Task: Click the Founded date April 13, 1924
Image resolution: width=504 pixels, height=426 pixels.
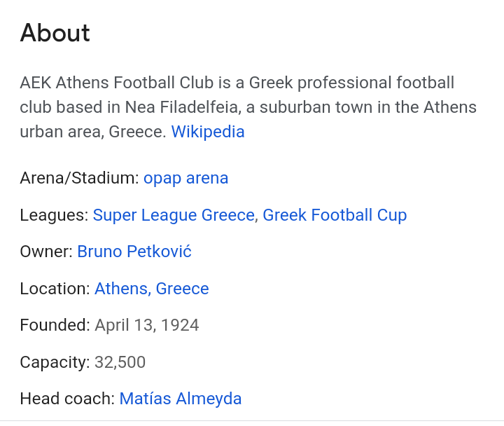Action: 147,325
